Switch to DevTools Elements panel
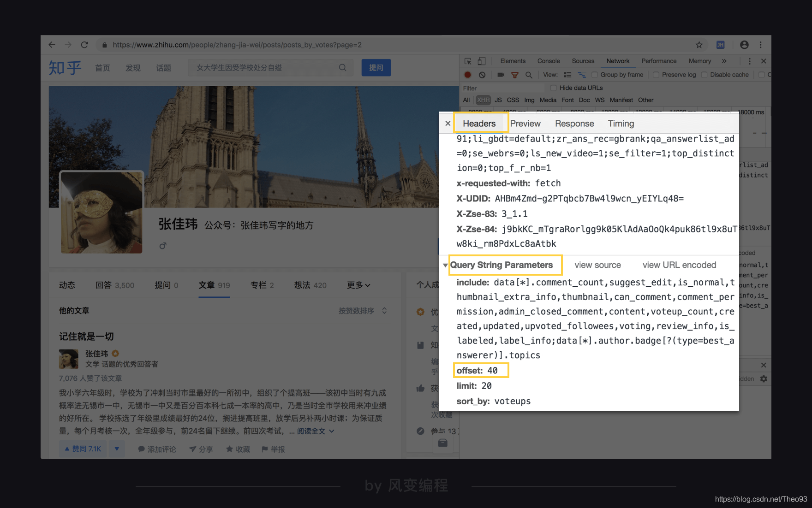Image resolution: width=812 pixels, height=508 pixels. tap(513, 61)
